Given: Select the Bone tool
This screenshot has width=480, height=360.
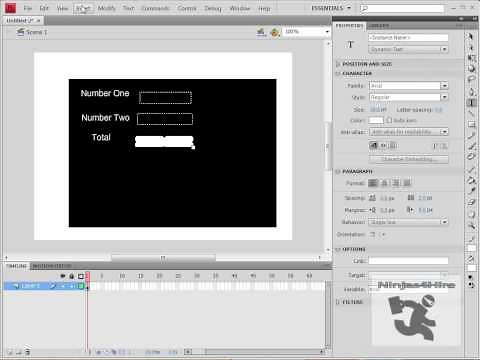Looking at the screenshot, I should point(471,169).
